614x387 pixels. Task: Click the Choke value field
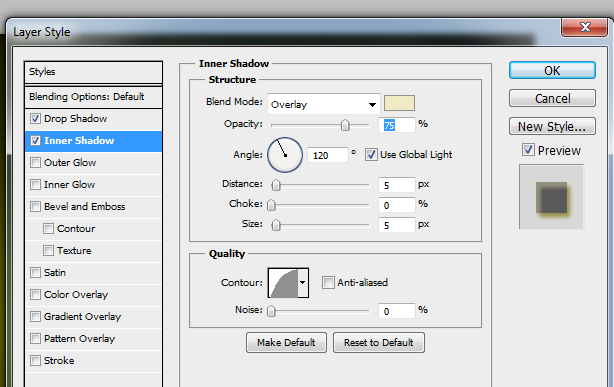[397, 205]
